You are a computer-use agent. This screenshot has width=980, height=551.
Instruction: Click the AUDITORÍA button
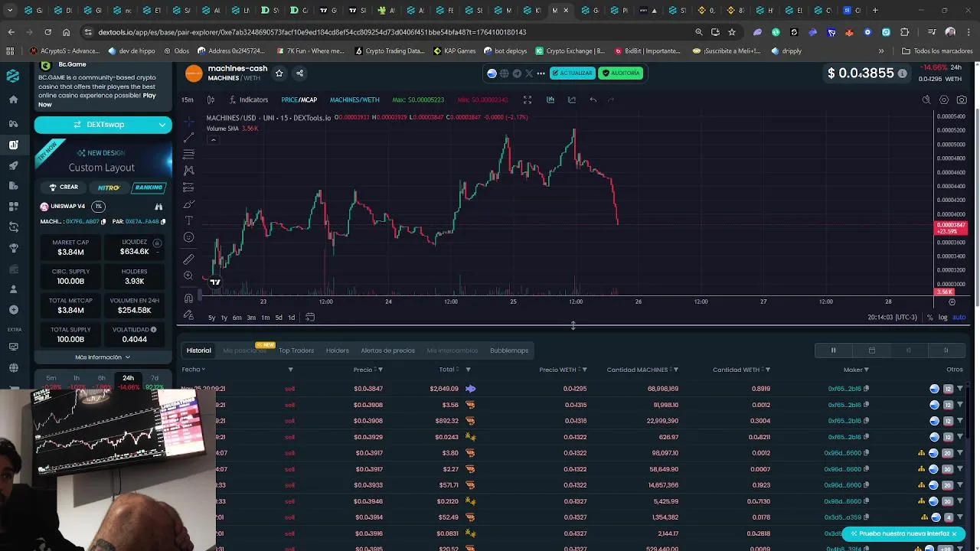(x=621, y=73)
